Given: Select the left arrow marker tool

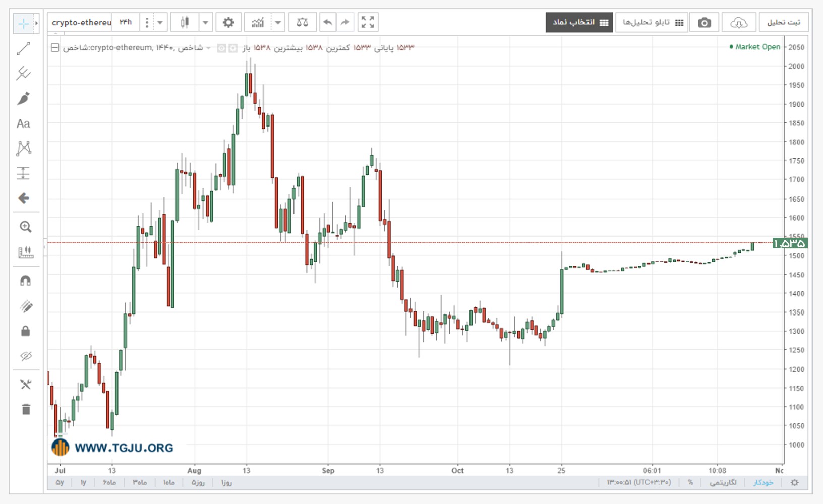Looking at the screenshot, I should [23, 198].
